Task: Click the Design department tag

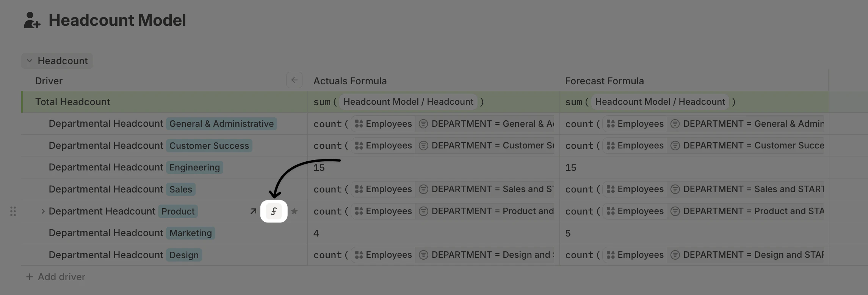Action: 184,255
